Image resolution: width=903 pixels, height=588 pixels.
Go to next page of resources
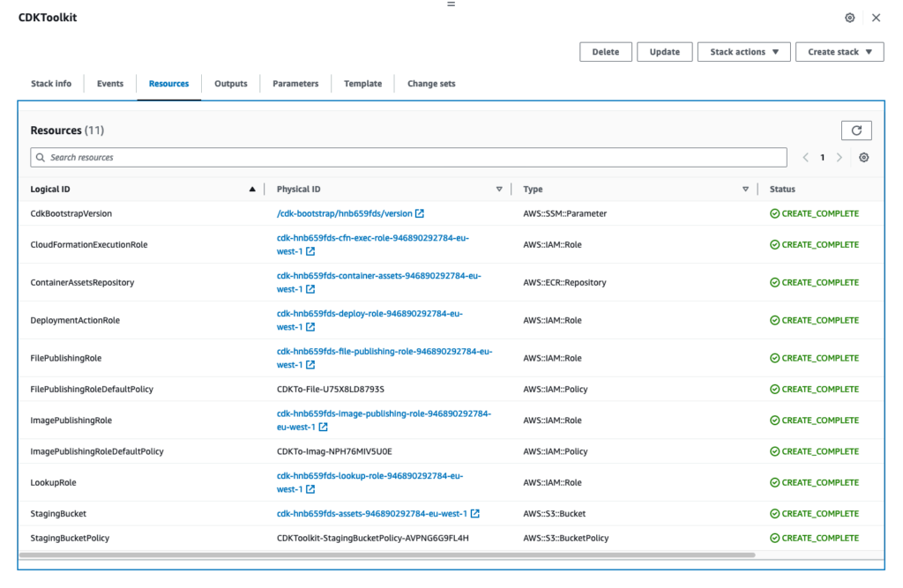coord(839,158)
